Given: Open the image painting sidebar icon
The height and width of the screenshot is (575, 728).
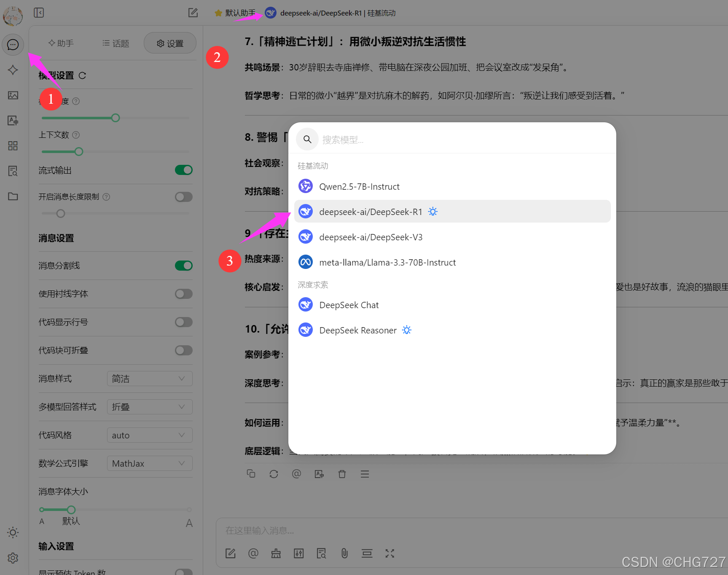Looking at the screenshot, I should pyautogui.click(x=13, y=95).
